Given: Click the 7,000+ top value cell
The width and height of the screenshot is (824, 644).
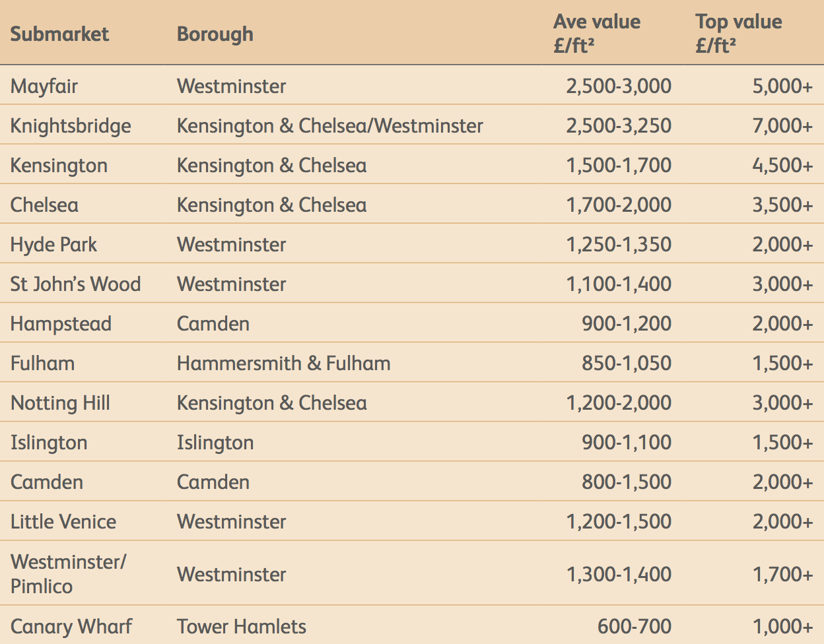Looking at the screenshot, I should point(782,126).
